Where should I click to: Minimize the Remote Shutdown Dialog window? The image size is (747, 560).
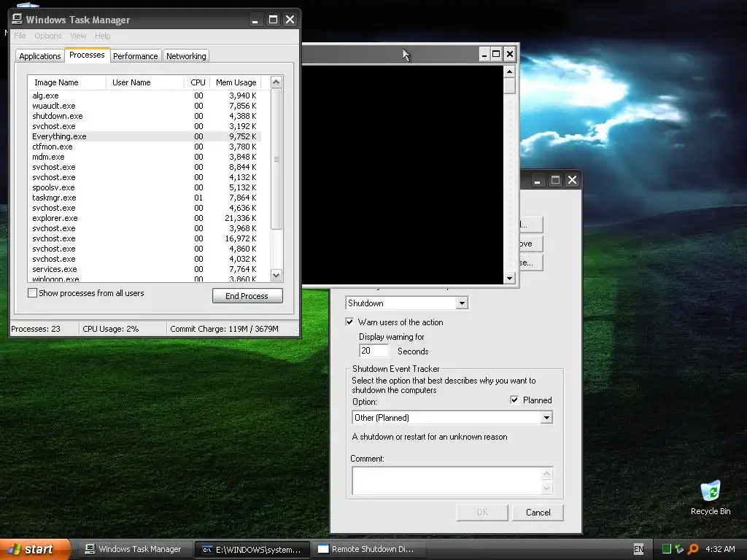coord(538,181)
